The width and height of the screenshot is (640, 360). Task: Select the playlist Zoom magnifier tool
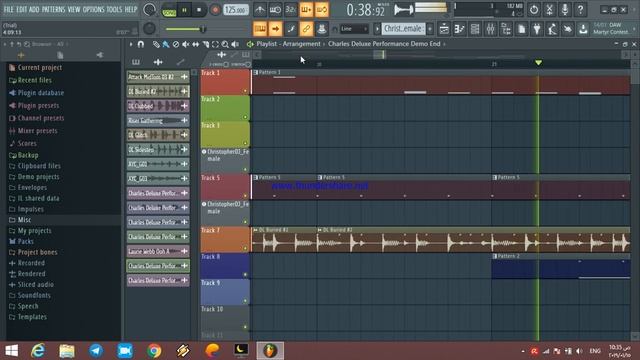click(225, 44)
